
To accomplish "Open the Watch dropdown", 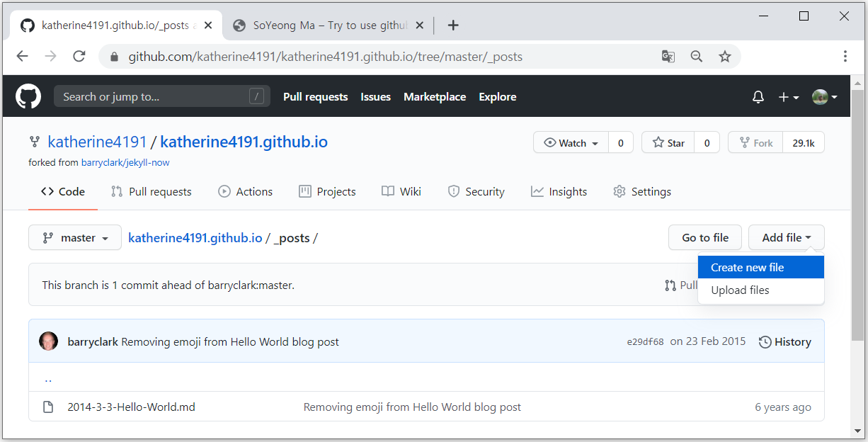I will [571, 143].
